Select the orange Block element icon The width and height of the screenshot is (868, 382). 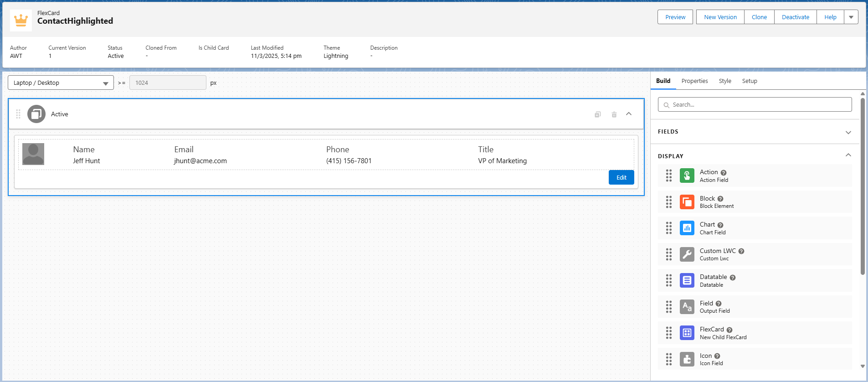[x=687, y=202]
